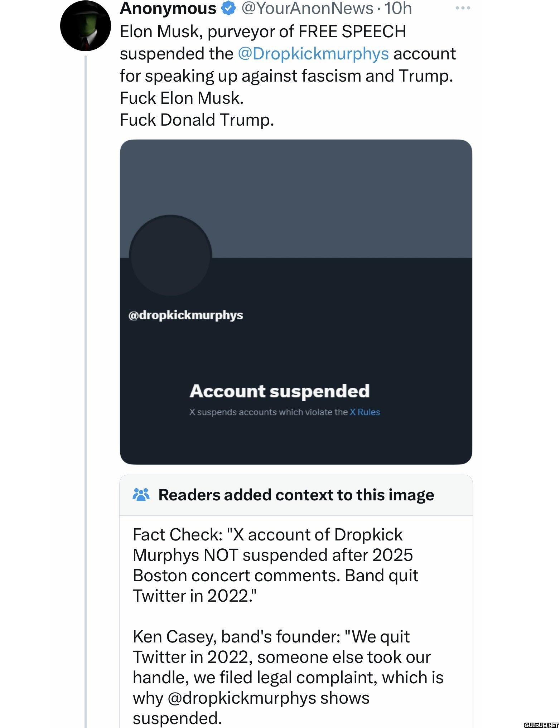Open the @YourAnonNews handle
The height and width of the screenshot is (728, 560).
(x=307, y=8)
